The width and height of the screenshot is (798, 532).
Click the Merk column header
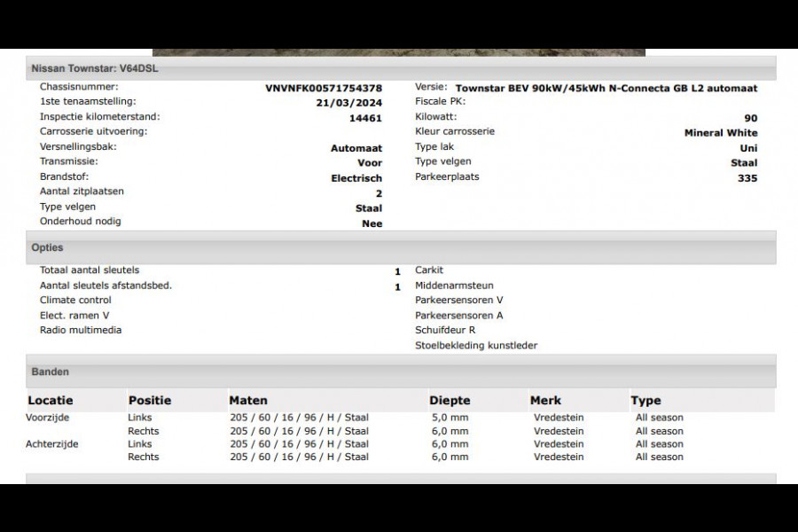click(545, 401)
